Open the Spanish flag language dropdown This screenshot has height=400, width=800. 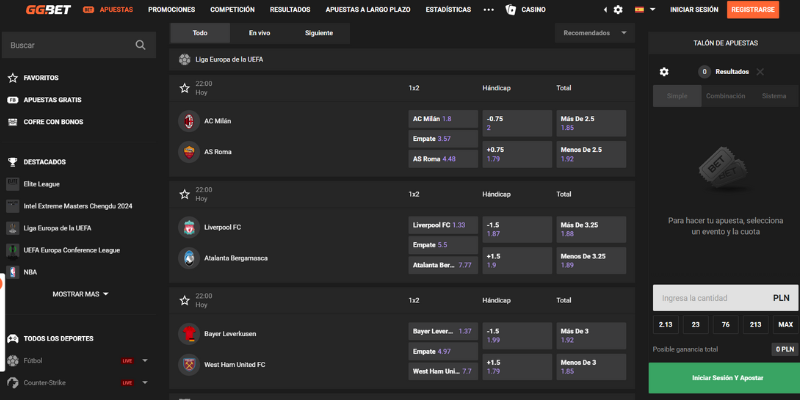pos(645,10)
